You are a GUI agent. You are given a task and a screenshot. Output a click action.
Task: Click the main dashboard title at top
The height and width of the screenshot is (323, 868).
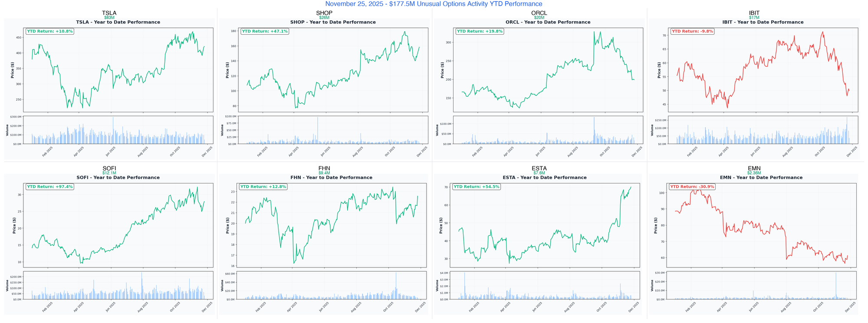(434, 4)
